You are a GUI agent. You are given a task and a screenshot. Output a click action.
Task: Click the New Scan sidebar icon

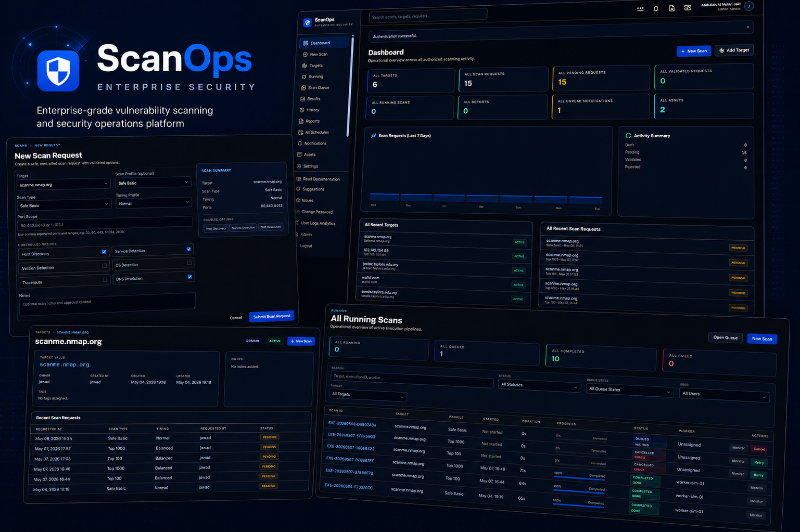(x=305, y=54)
